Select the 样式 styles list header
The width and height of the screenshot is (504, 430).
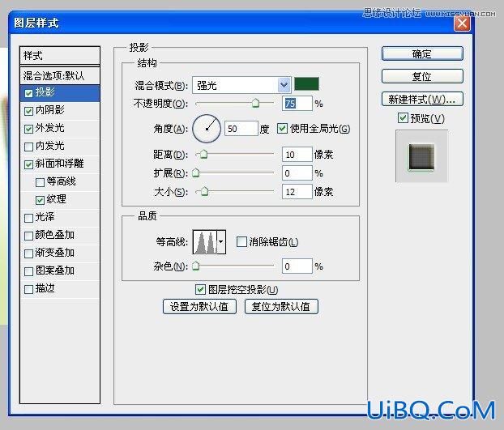(60, 56)
